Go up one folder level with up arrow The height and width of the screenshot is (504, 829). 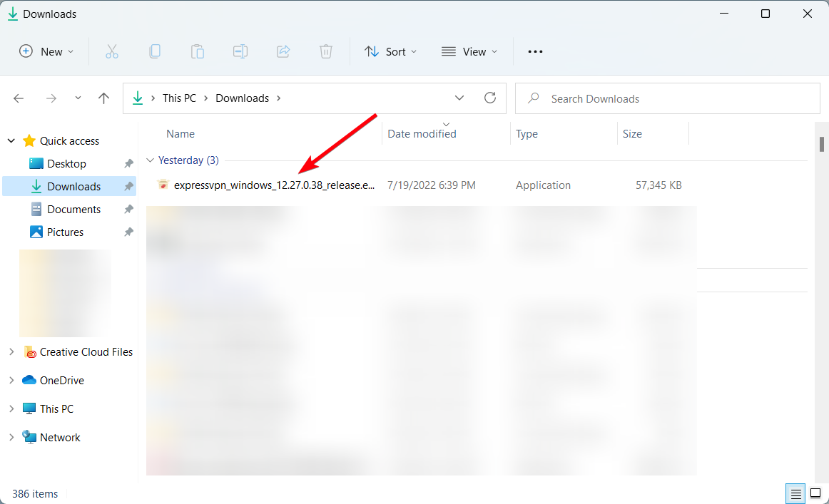[x=103, y=98]
